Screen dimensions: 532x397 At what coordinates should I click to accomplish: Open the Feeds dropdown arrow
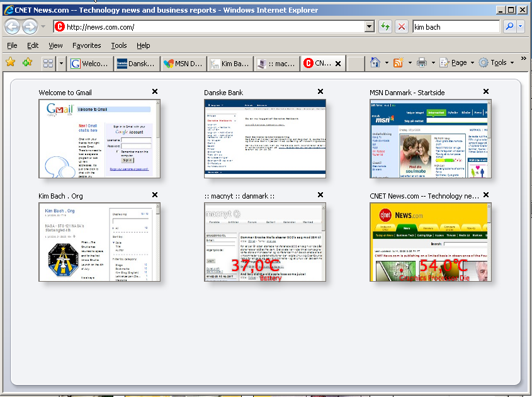point(410,62)
